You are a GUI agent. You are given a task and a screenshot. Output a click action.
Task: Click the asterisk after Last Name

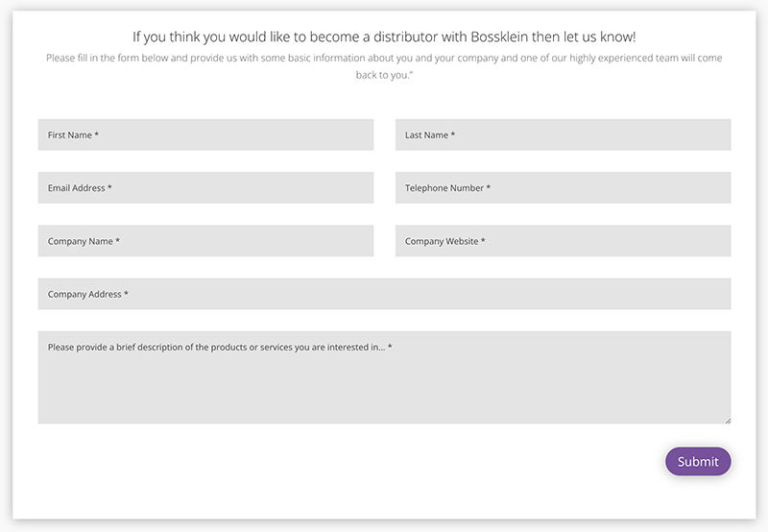pyautogui.click(x=452, y=133)
